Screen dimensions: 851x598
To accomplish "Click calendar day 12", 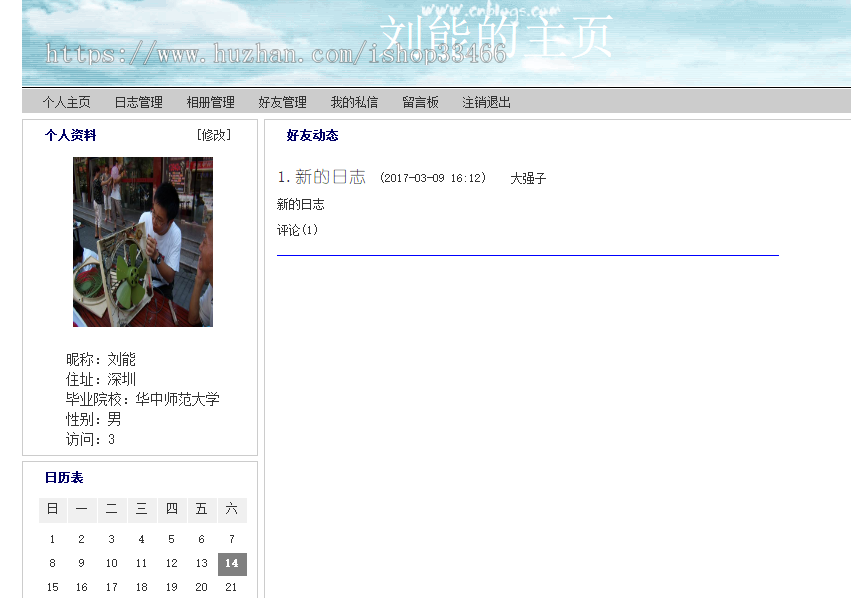I will [172, 563].
